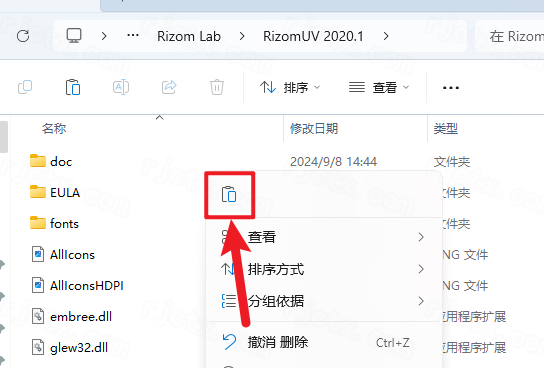Select the AllIcons file
Screen dimensions: 544x368
(72, 255)
